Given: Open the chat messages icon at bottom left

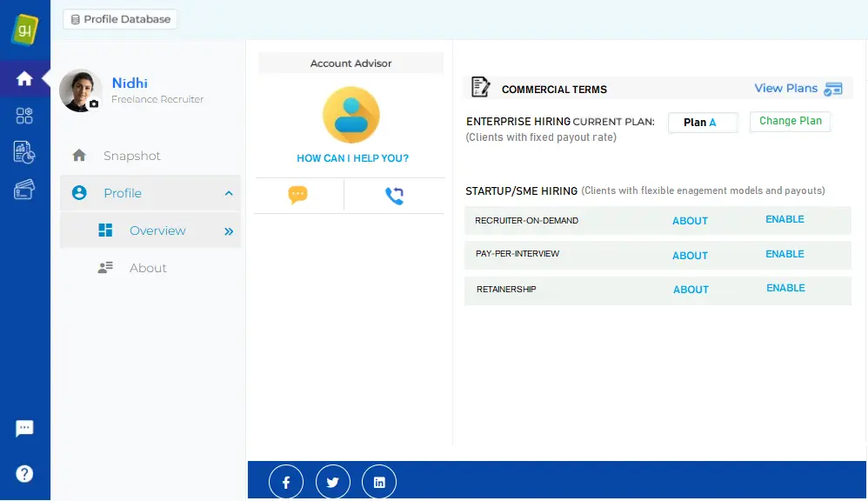Looking at the screenshot, I should (24, 429).
